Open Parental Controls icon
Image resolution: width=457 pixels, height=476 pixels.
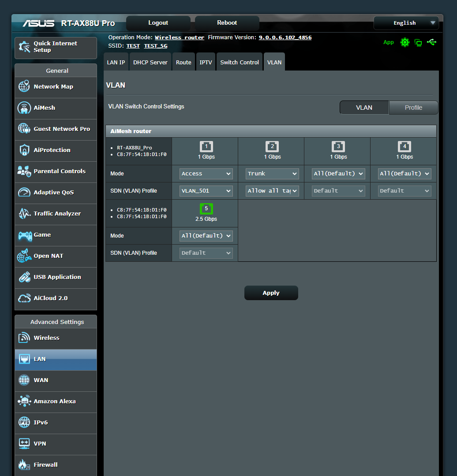tap(24, 171)
